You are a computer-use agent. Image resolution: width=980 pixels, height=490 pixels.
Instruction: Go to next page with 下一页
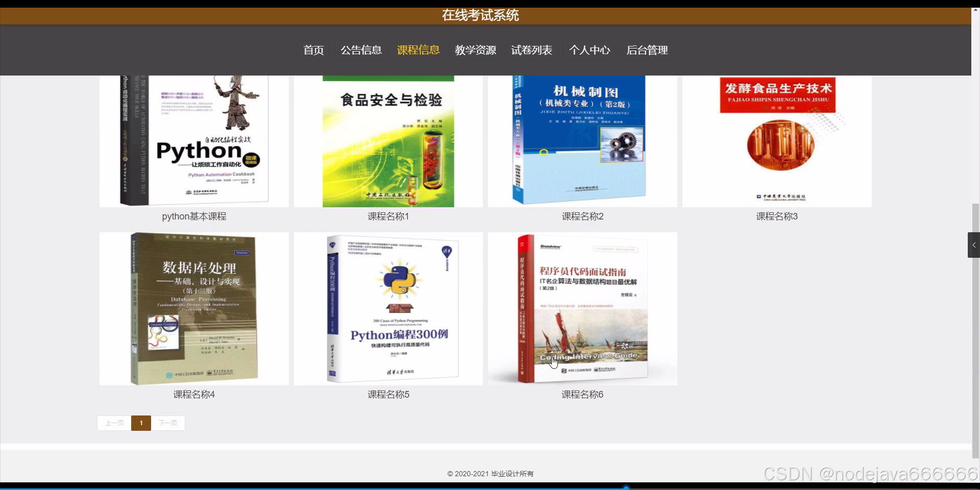168,423
